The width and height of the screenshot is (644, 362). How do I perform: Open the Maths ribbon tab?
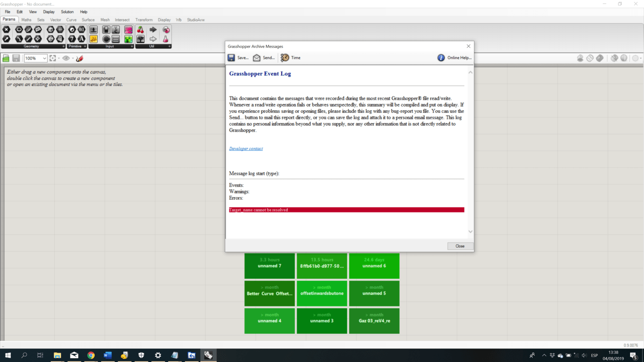[x=26, y=20]
